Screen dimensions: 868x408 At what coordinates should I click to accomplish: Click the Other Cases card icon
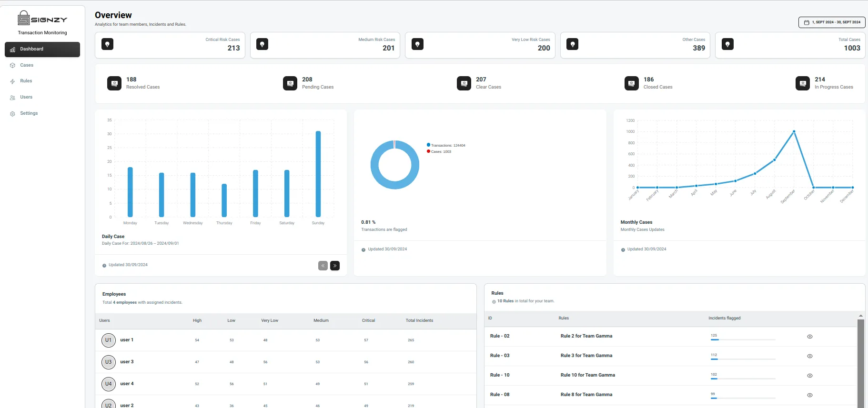pos(573,44)
